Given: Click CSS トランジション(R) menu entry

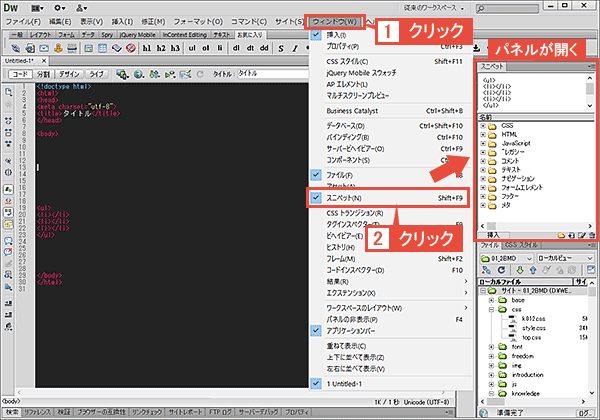Looking at the screenshot, I should click(x=388, y=213).
